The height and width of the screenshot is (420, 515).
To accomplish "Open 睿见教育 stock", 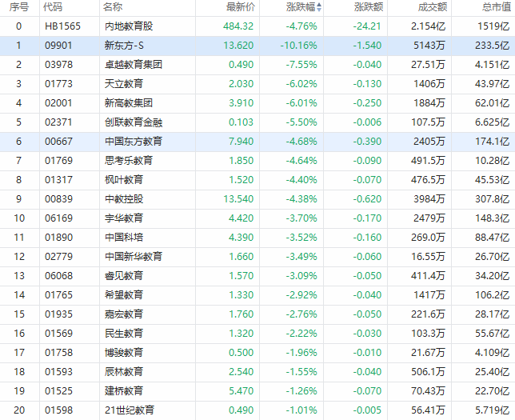I will (x=124, y=276).
